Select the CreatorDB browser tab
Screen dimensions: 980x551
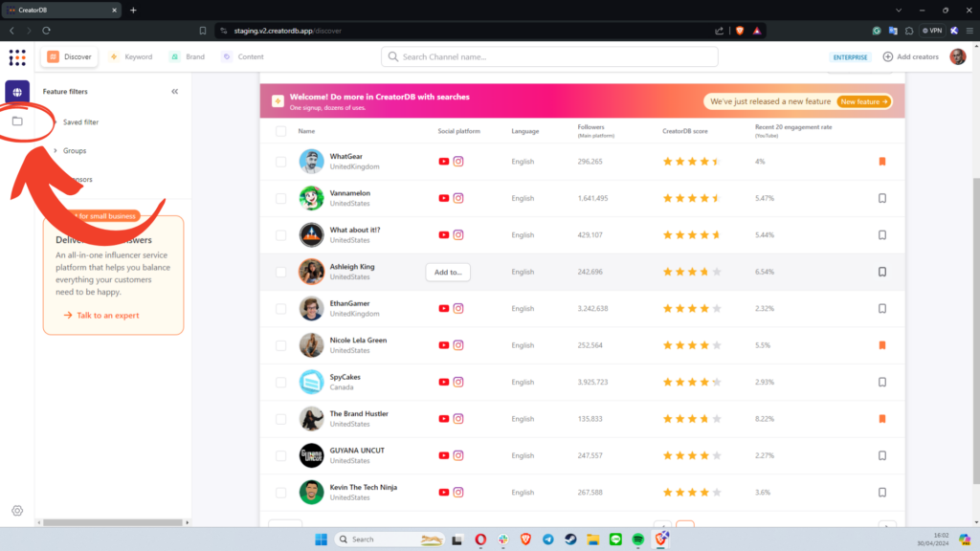click(x=60, y=10)
